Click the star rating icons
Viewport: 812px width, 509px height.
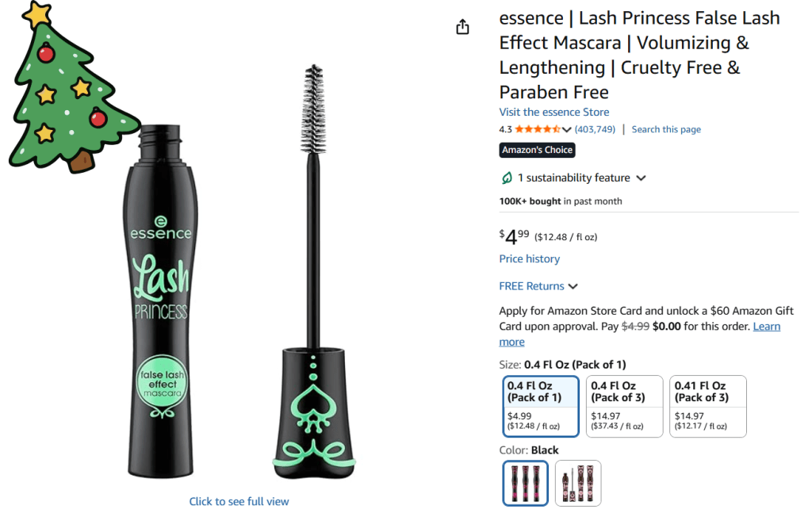(538, 129)
